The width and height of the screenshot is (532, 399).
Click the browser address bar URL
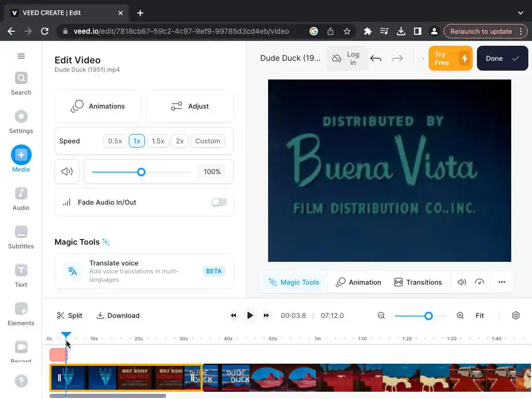click(x=181, y=31)
